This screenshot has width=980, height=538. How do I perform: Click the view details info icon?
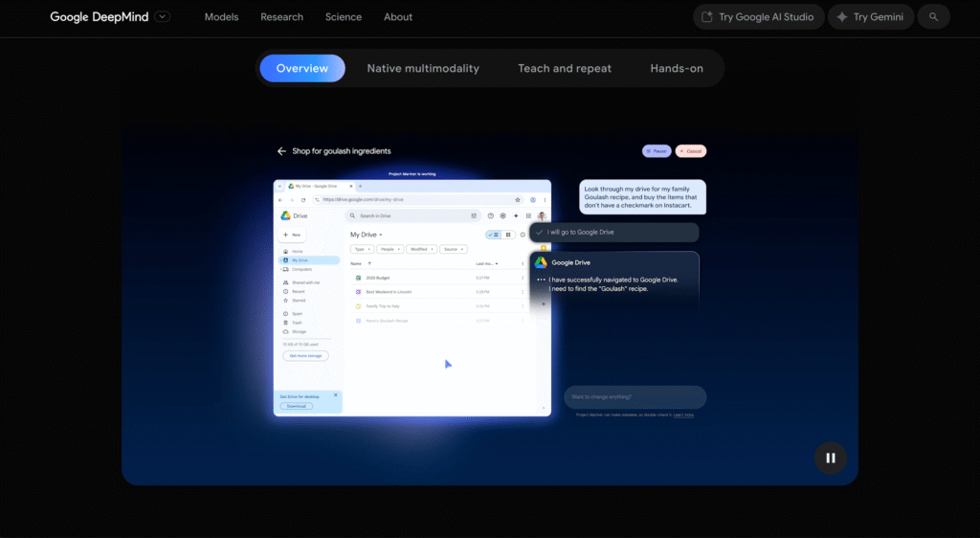[523, 235]
